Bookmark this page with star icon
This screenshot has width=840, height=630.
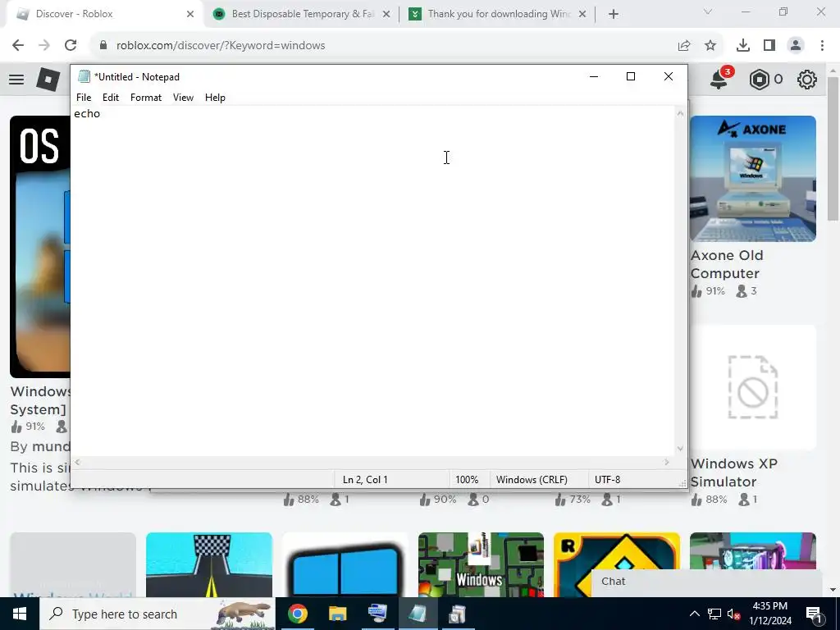click(710, 46)
